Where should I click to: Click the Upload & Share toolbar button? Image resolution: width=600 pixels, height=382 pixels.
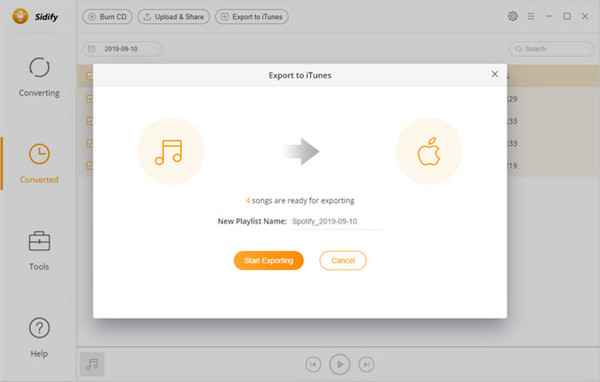173,17
